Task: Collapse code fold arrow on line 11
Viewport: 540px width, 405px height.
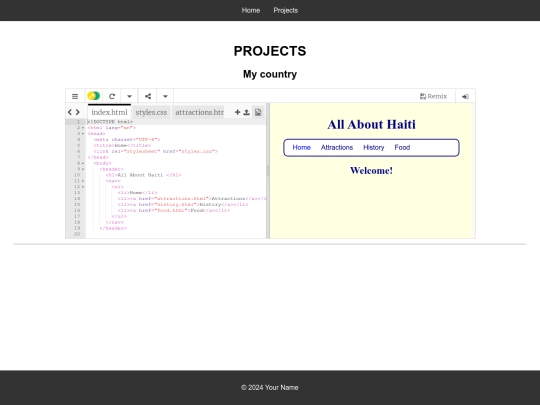Action: (x=83, y=181)
